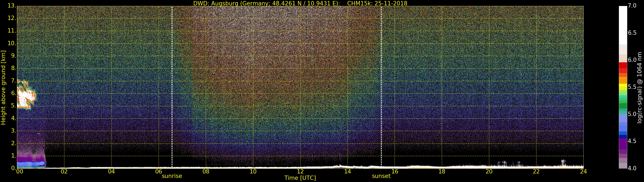
Task: Click the y-axis tick label '10.'
Action: 12,43
